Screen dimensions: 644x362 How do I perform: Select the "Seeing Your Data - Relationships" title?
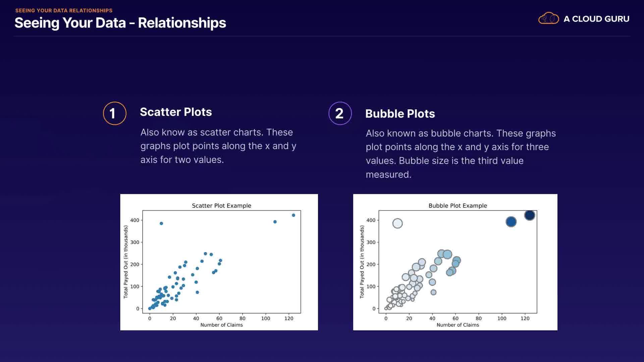tap(120, 23)
